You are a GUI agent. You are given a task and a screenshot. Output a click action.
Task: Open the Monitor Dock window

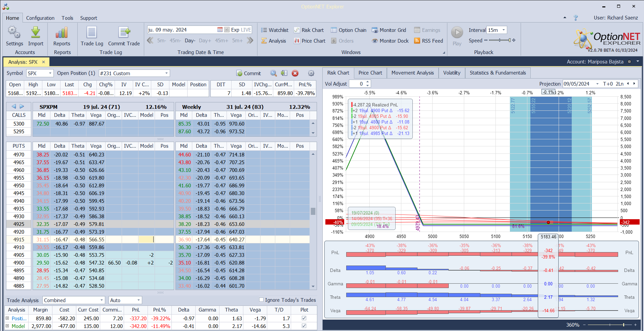pyautogui.click(x=390, y=41)
